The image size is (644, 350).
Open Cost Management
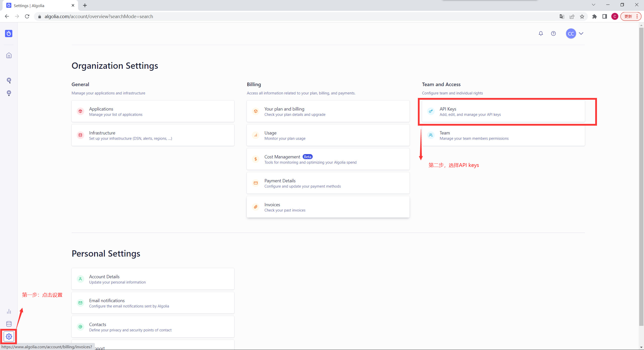point(328,159)
